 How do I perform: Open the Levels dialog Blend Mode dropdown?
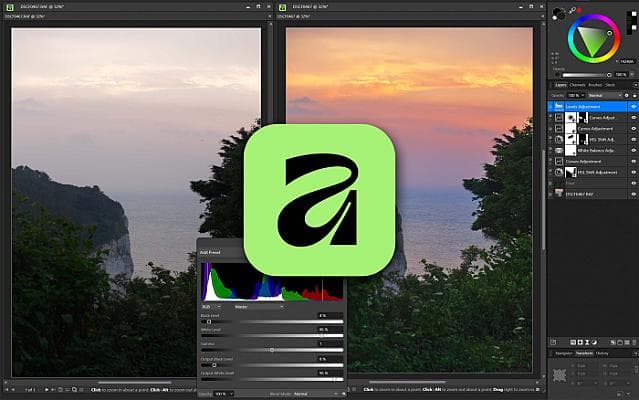(315, 394)
